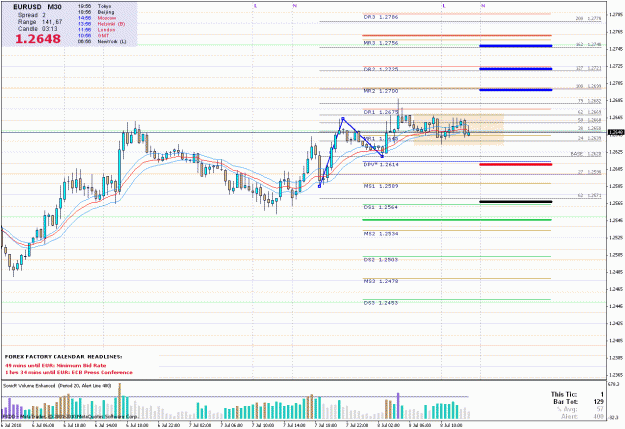The height and width of the screenshot is (429, 625).
Task: Click the tall purple volume bar
Action: [398, 406]
